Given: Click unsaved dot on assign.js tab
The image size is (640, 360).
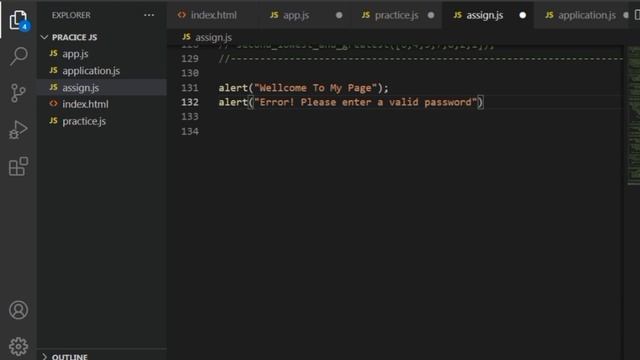Looking at the screenshot, I should coord(522,15).
